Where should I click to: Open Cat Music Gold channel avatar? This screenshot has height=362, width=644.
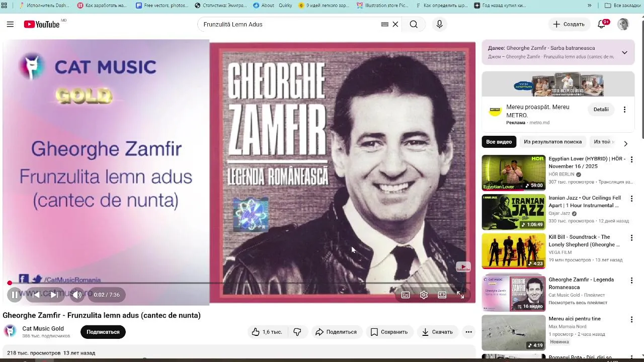10,331
